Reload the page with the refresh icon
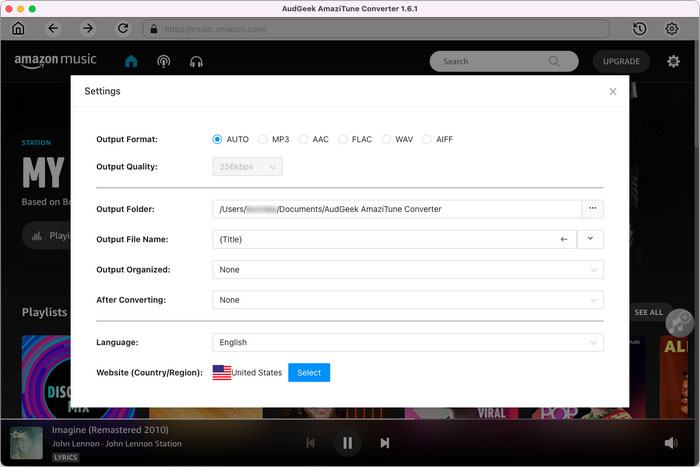 [123, 29]
